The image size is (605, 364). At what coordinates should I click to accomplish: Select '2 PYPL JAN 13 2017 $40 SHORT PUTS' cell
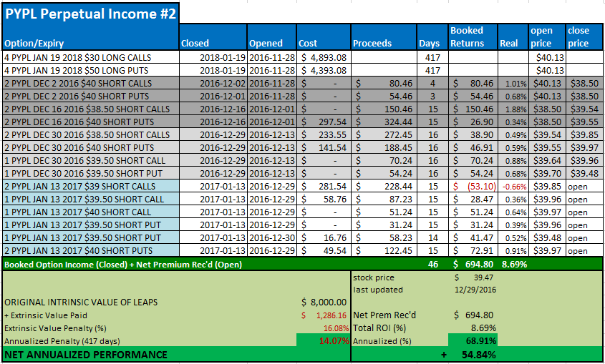click(x=90, y=251)
